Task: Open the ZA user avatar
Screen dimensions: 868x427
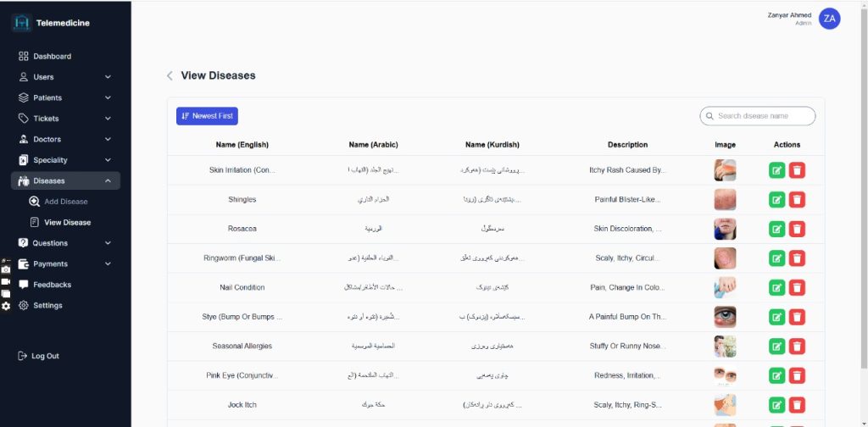Action: 829,19
